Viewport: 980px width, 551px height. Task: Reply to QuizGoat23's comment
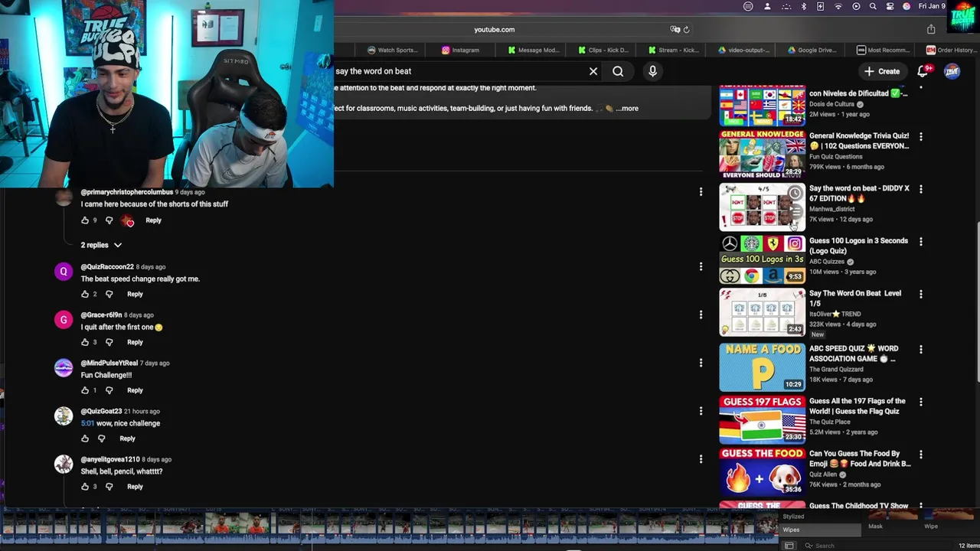pos(127,439)
